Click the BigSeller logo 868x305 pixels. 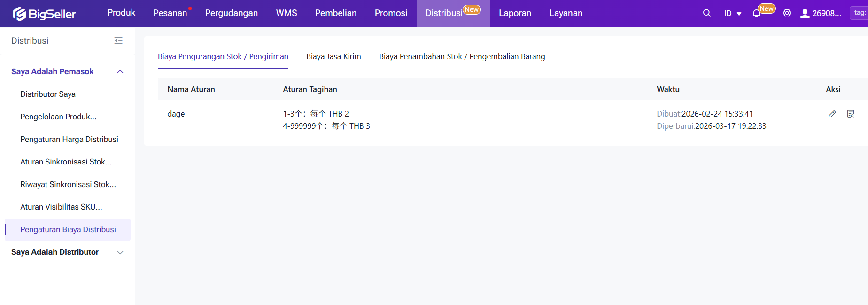tap(45, 14)
